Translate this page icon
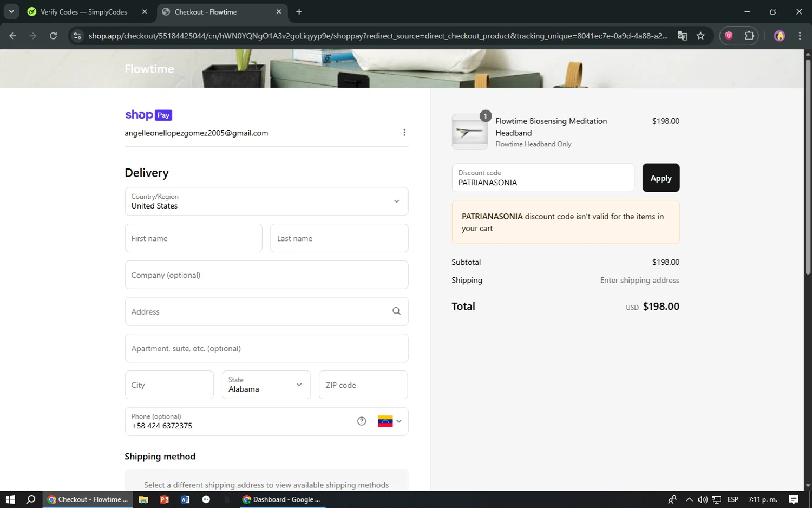This screenshot has width=812, height=508. [683, 36]
